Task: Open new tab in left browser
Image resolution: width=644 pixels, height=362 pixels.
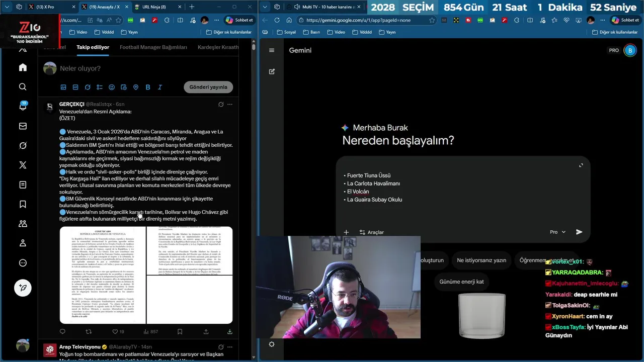Action: 192,7
